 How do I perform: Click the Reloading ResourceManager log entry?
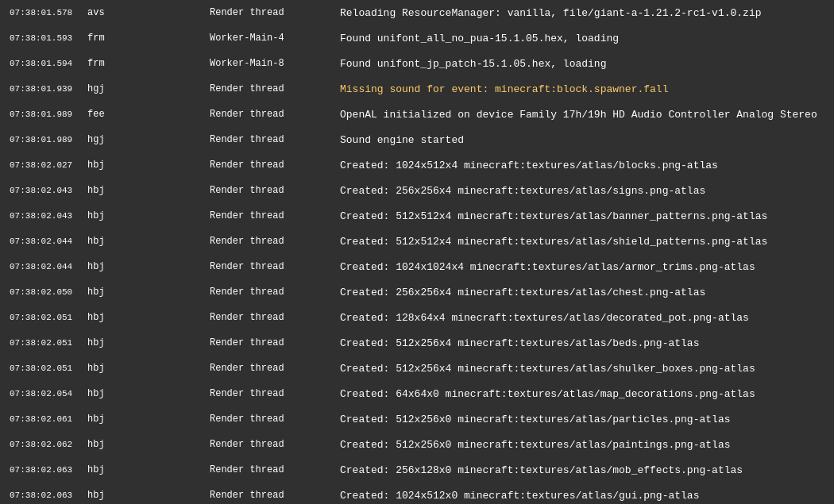[550, 13]
